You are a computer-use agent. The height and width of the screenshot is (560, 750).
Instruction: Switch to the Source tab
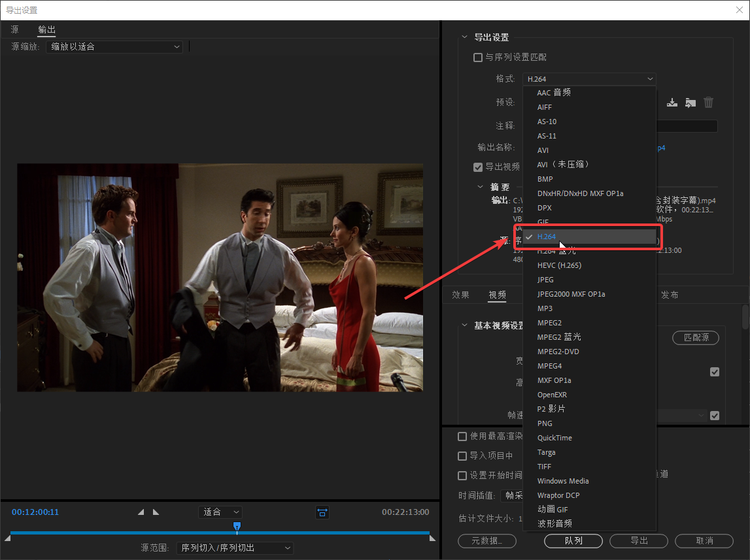[x=15, y=29]
